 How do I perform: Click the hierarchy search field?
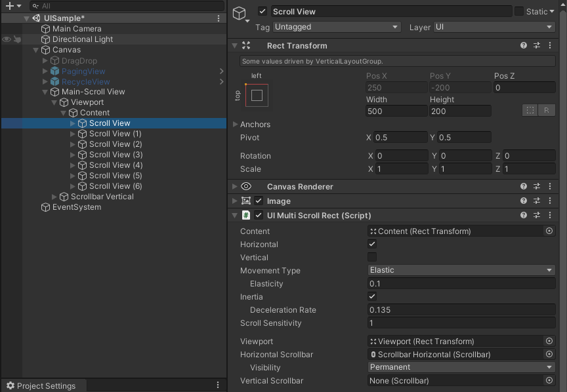tap(127, 6)
